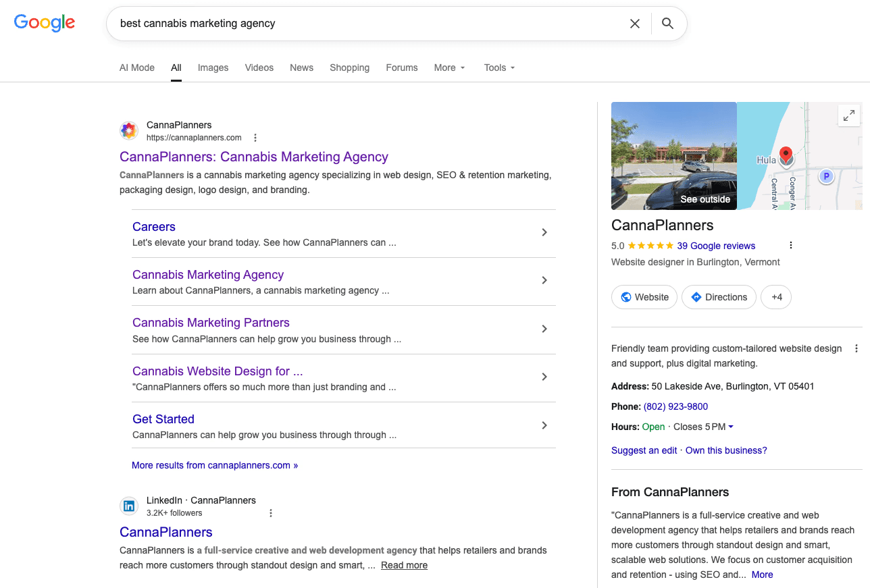
Task: Select the All results tab
Action: coord(176,68)
